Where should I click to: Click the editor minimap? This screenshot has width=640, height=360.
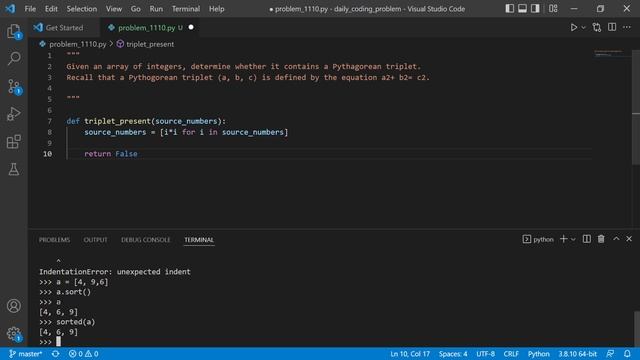point(610,53)
